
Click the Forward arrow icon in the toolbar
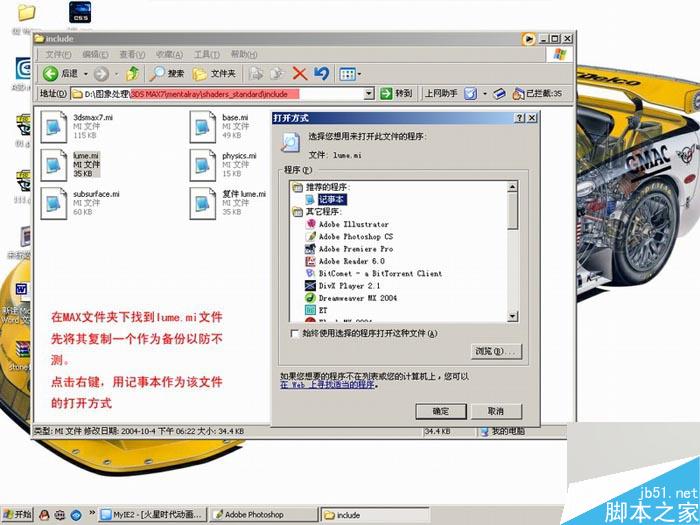point(101,74)
